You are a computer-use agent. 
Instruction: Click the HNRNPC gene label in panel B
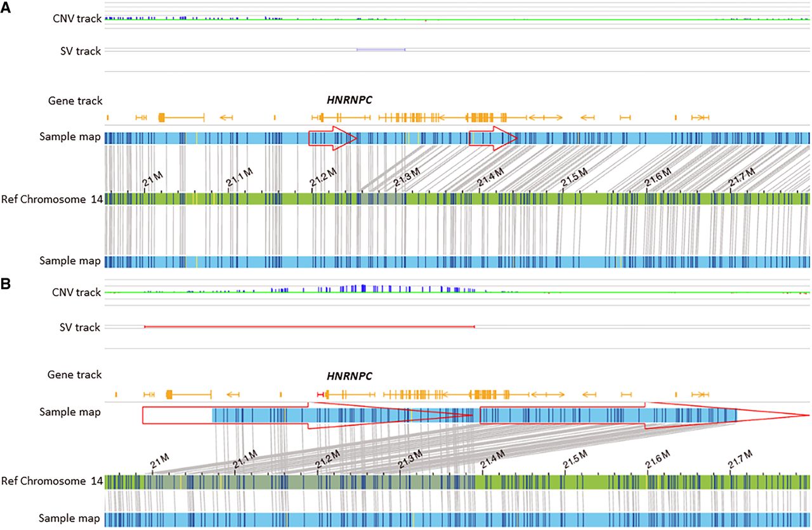tap(349, 376)
